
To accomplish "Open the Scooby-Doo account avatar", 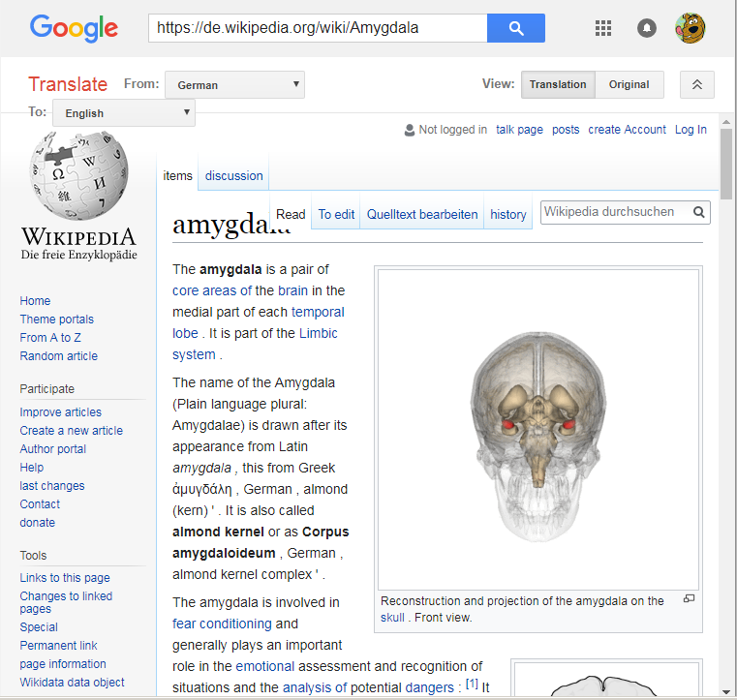I will 690,28.
